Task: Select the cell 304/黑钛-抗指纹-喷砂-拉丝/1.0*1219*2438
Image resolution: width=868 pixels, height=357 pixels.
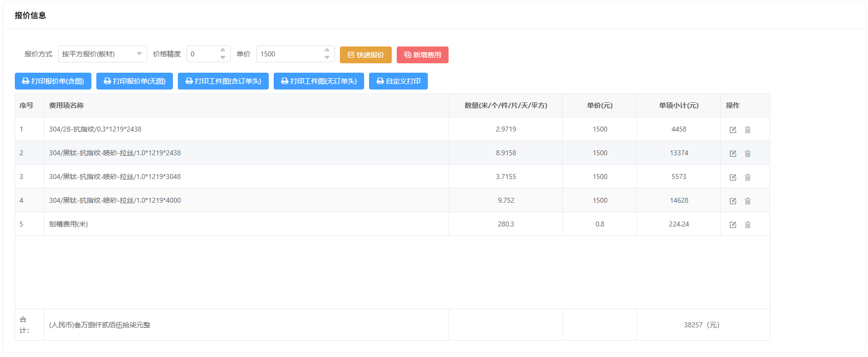Action: pos(246,153)
